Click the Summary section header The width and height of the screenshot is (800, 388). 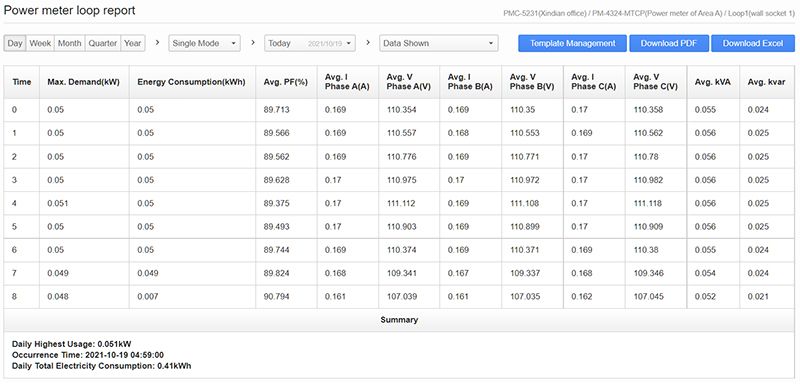click(399, 320)
